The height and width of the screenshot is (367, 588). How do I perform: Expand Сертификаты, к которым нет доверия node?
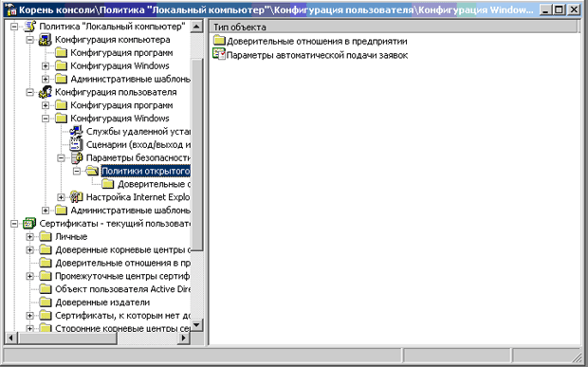[x=30, y=316]
